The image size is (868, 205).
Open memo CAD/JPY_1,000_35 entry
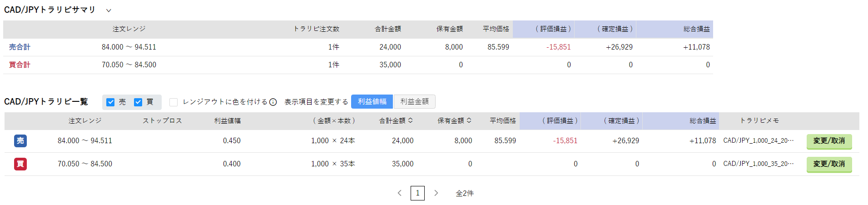pos(759,164)
